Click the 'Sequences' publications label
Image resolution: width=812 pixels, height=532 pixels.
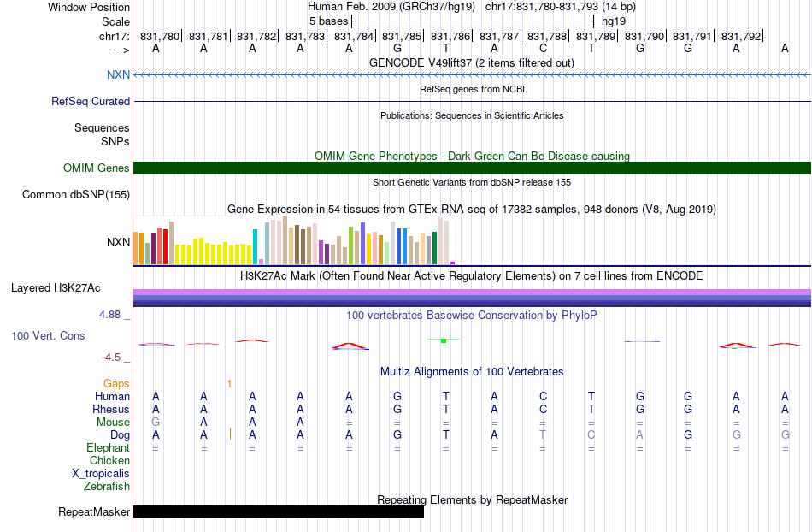point(102,128)
